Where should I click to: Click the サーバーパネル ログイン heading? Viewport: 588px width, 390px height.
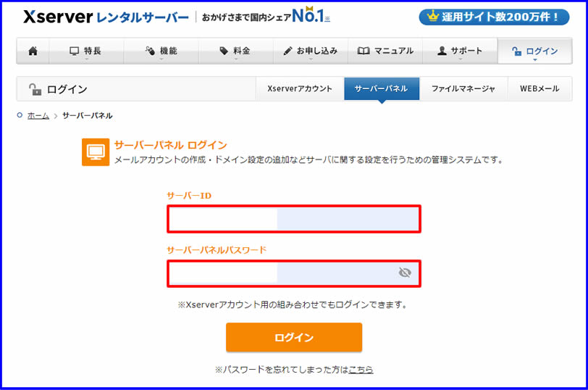(x=171, y=145)
